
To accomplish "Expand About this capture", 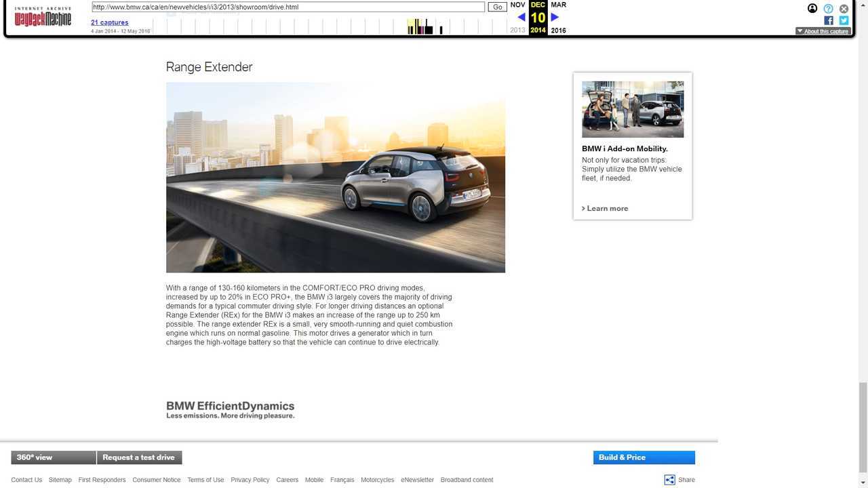I will 823,31.
